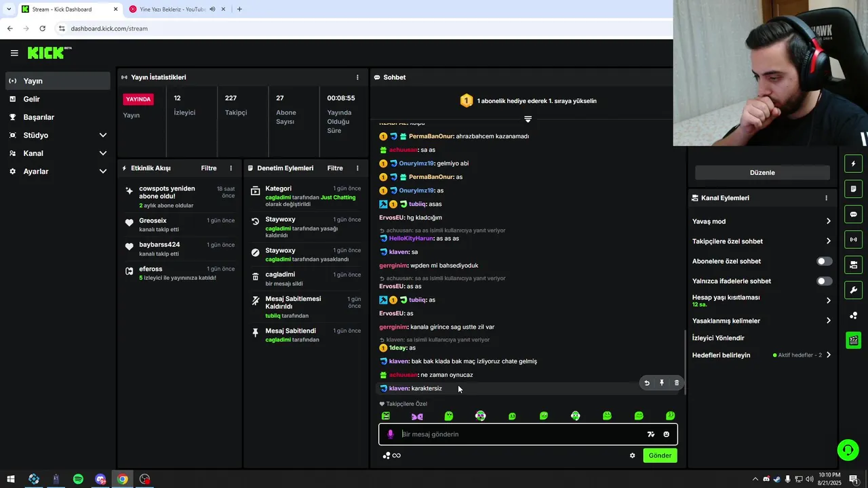The height and width of the screenshot is (488, 868).
Task: Open the hamburger menu beside KICK logo
Action: [x=14, y=53]
